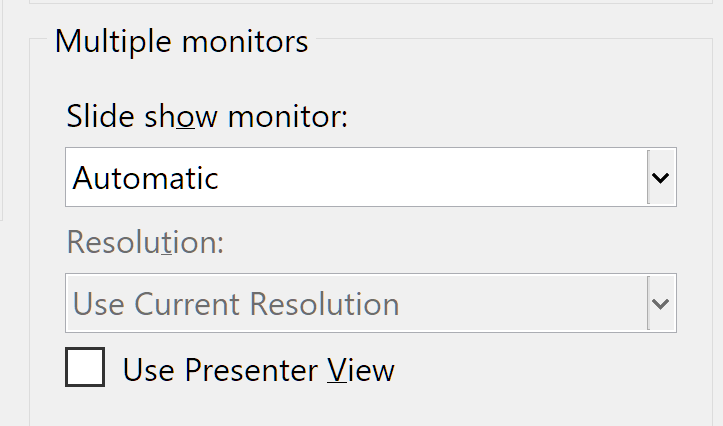Image resolution: width=723 pixels, height=426 pixels.
Task: Expand the Resolution dropdown chevron
Action: (661, 303)
